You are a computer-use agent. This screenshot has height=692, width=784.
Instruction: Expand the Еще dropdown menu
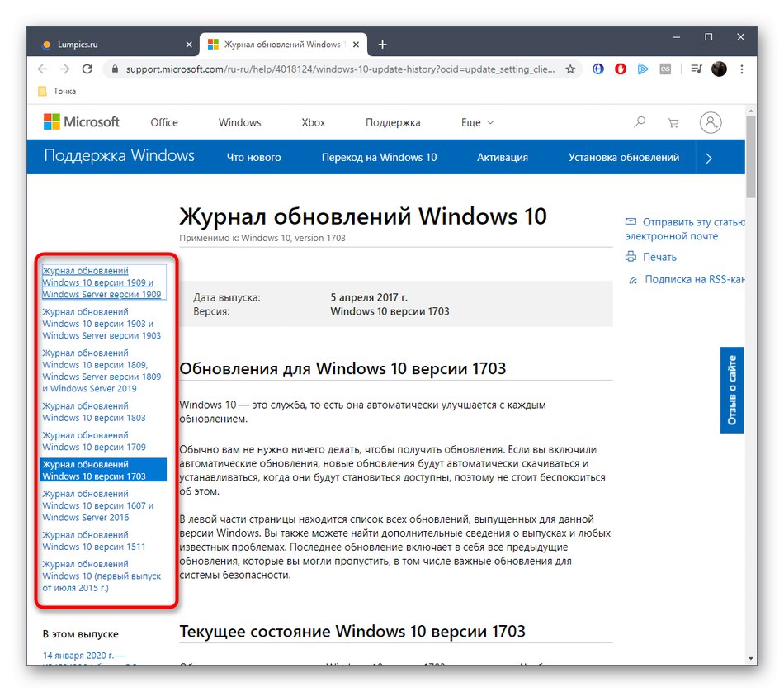[x=477, y=122]
